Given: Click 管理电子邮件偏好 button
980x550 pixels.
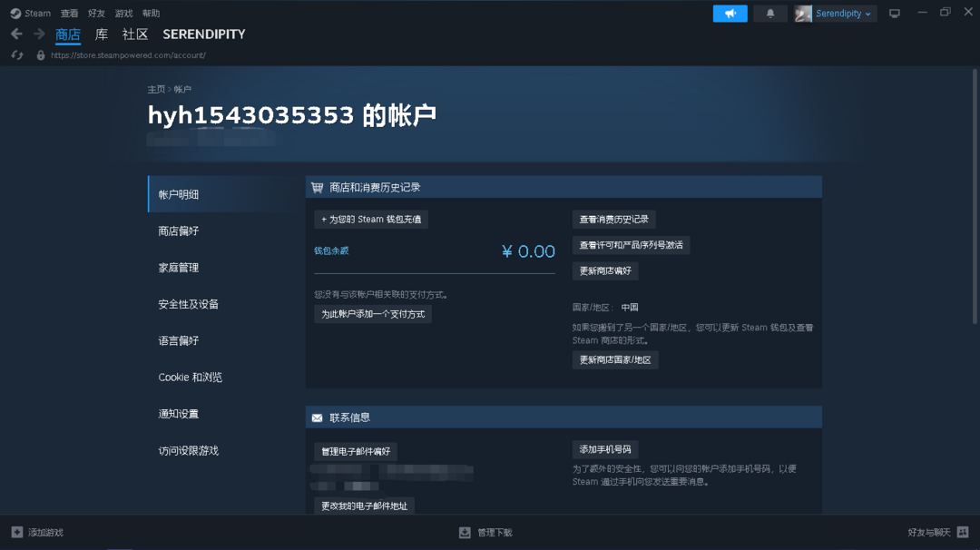Looking at the screenshot, I should tap(356, 451).
